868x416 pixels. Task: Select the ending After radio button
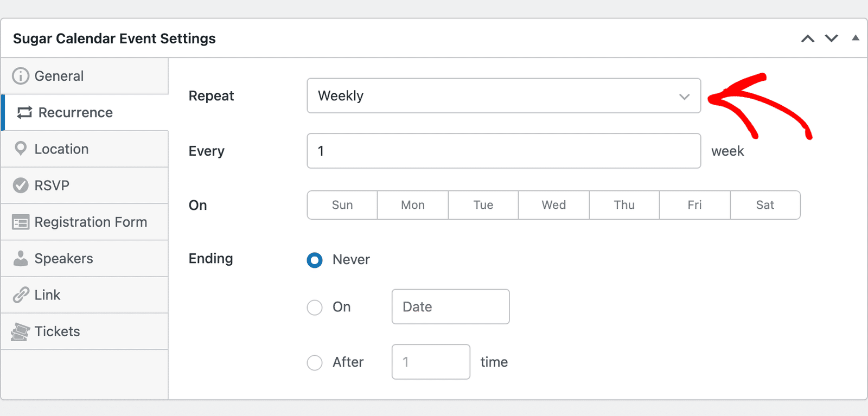(x=315, y=362)
